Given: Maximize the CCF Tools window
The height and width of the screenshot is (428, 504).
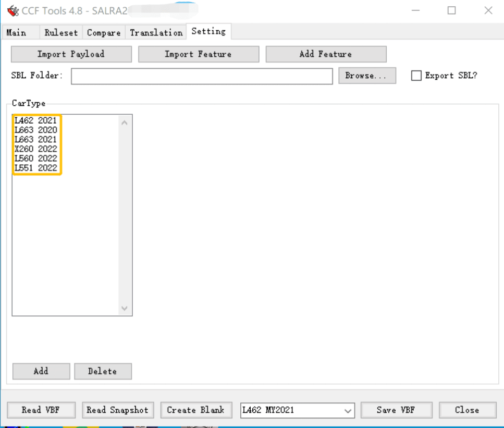Looking at the screenshot, I should [x=451, y=10].
